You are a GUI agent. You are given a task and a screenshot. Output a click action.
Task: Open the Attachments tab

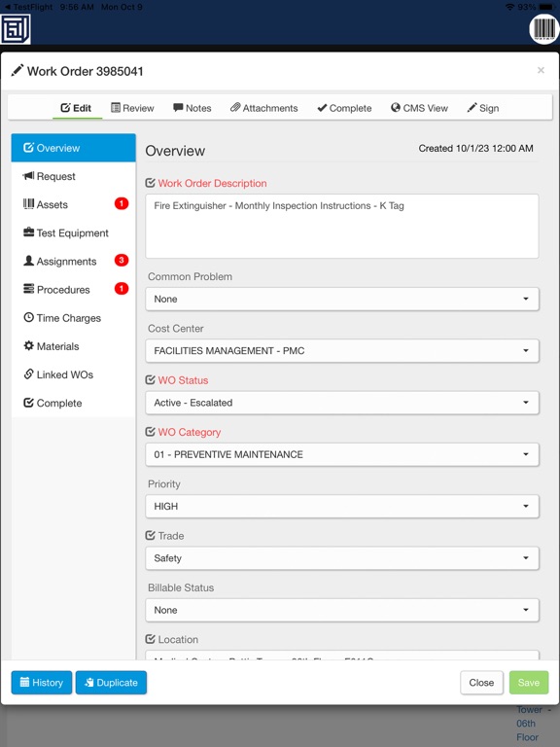pos(264,108)
